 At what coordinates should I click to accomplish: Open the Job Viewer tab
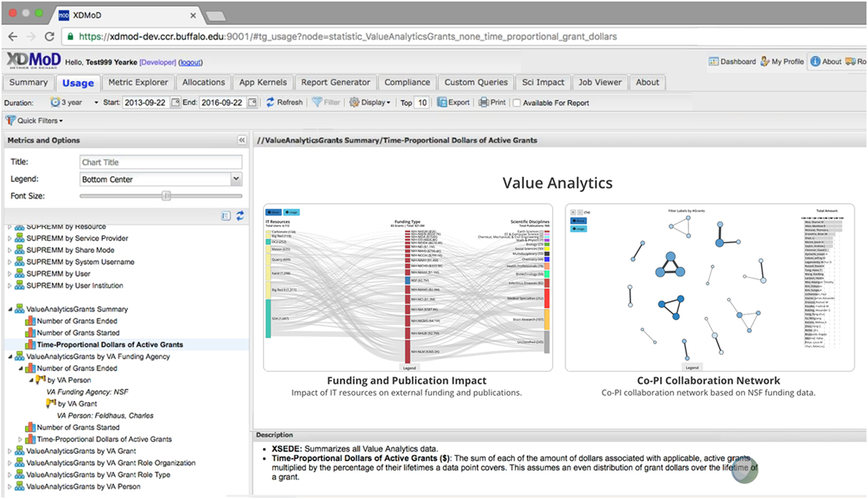pyautogui.click(x=600, y=83)
